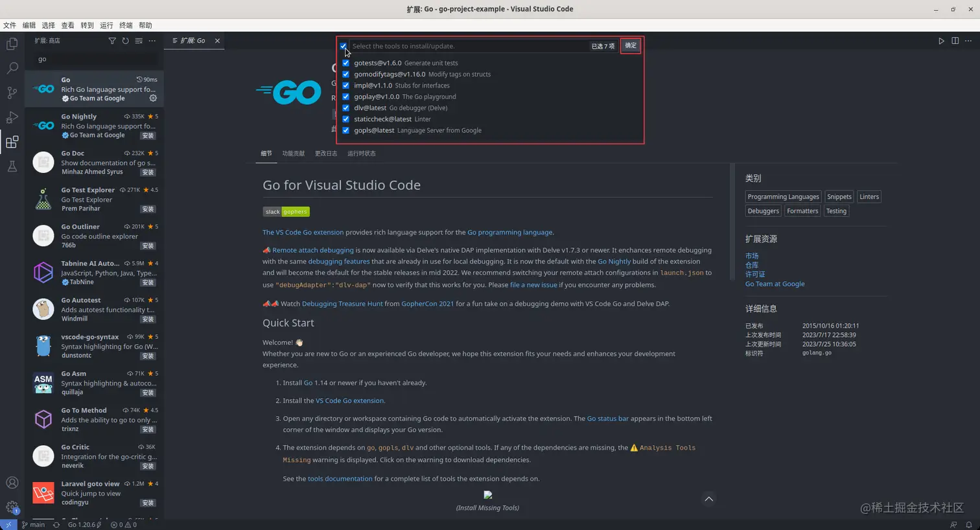Screen dimensions: 980x530
Task: Open the Go extension settings gear
Action: [153, 98]
